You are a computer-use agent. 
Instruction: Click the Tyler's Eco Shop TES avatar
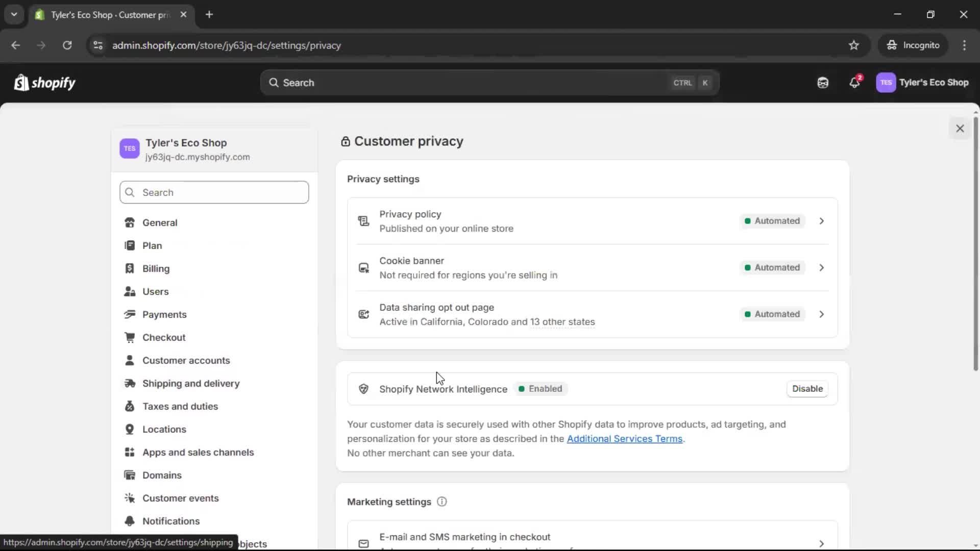click(x=887, y=83)
